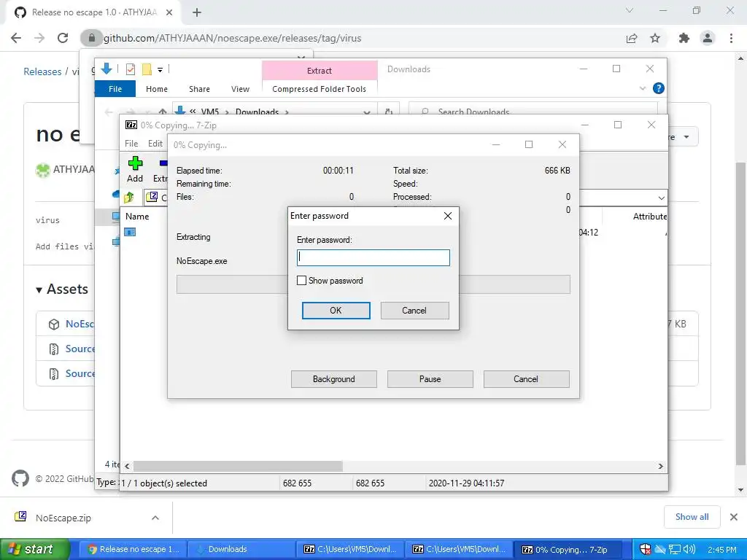The height and width of the screenshot is (560, 747).
Task: Click the Attributes column header
Action: tap(649, 216)
